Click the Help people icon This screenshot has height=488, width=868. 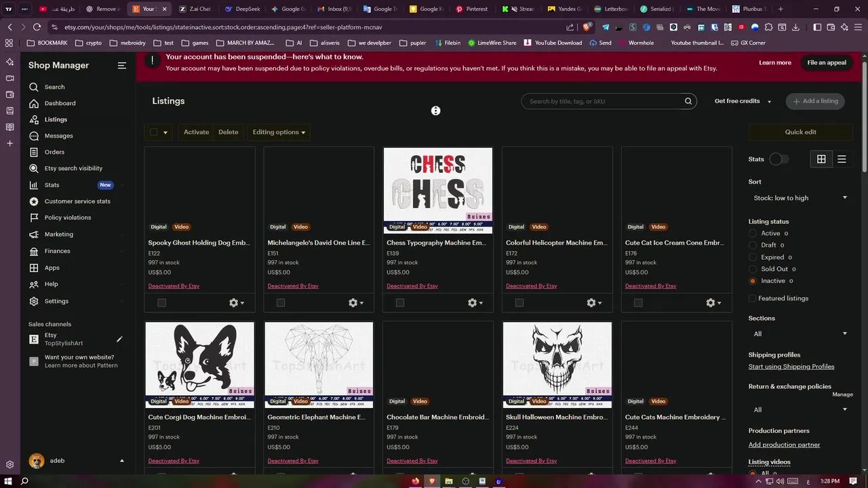pos(34,284)
